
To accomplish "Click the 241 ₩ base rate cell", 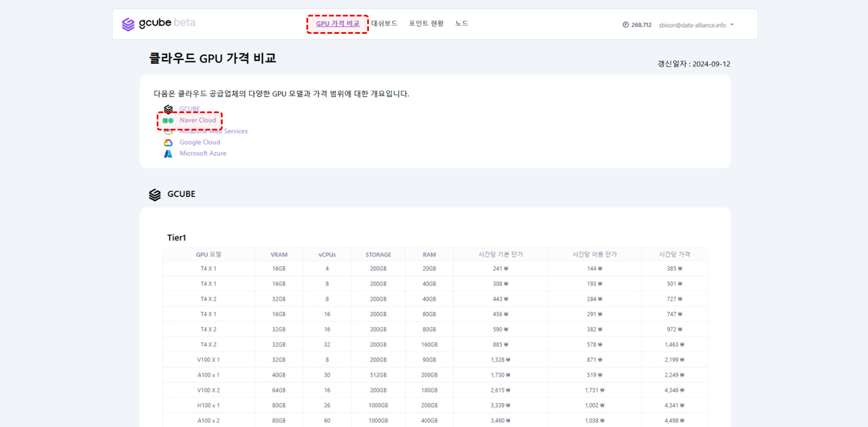I will [501, 269].
